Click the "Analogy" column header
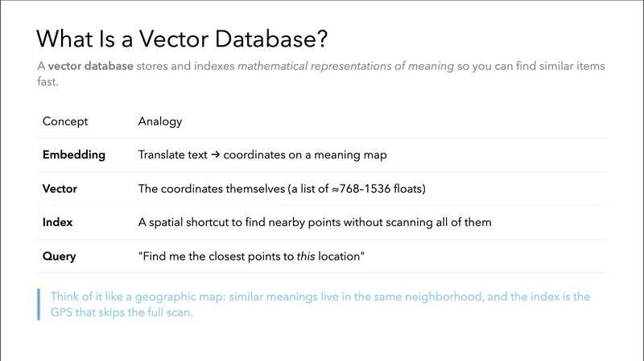Screen dimensions: 644x361 coord(160,121)
